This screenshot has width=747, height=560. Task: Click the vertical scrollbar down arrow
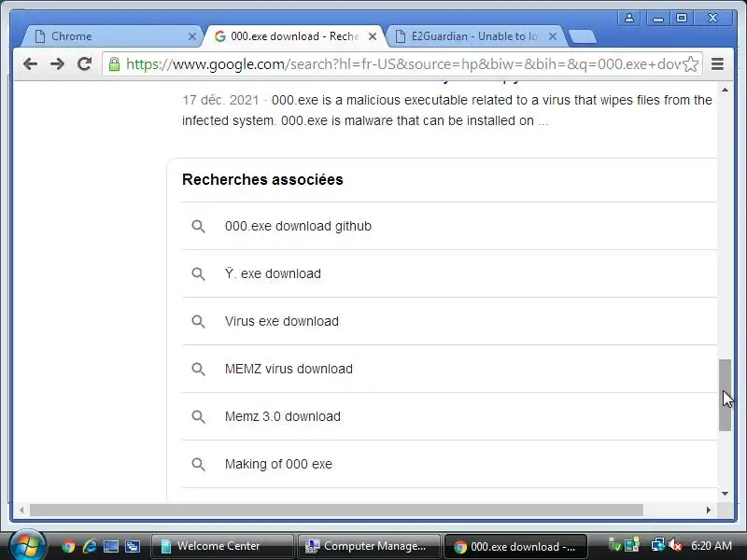click(x=726, y=494)
